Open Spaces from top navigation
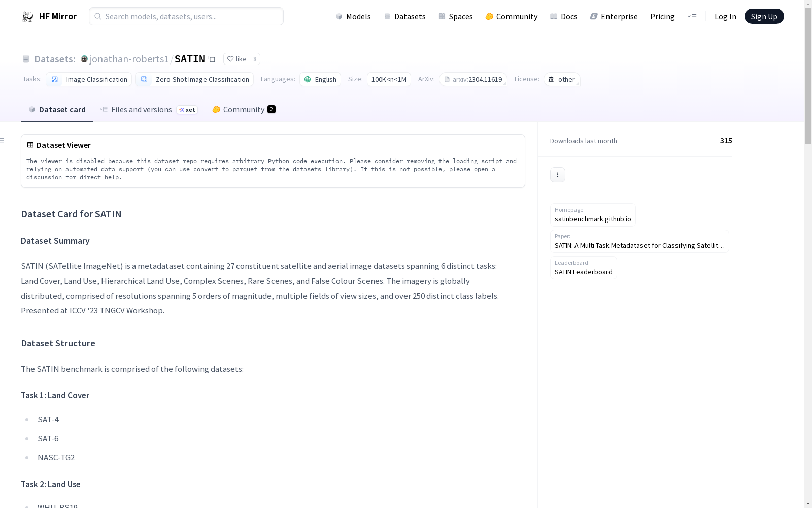Image resolution: width=812 pixels, height=508 pixels. click(456, 16)
